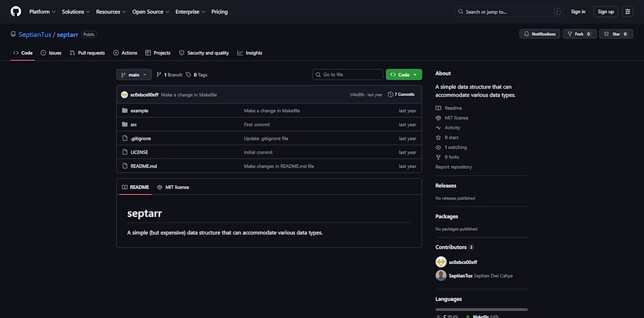
Task: Click the Sign in link
Action: [578, 12]
